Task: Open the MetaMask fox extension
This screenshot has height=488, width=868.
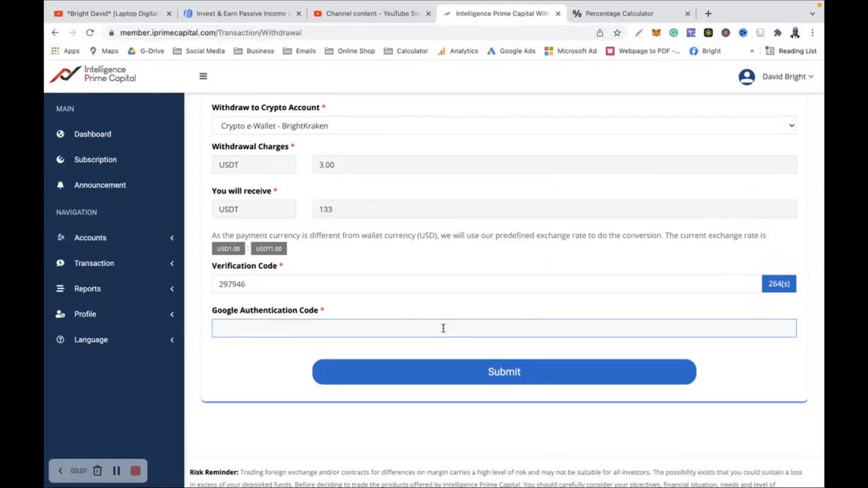Action: click(656, 33)
